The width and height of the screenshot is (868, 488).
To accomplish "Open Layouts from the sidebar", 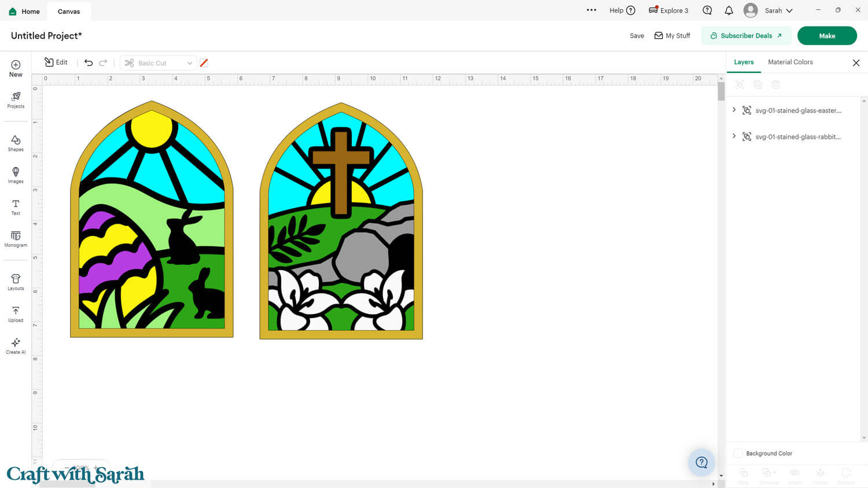I will (16, 282).
